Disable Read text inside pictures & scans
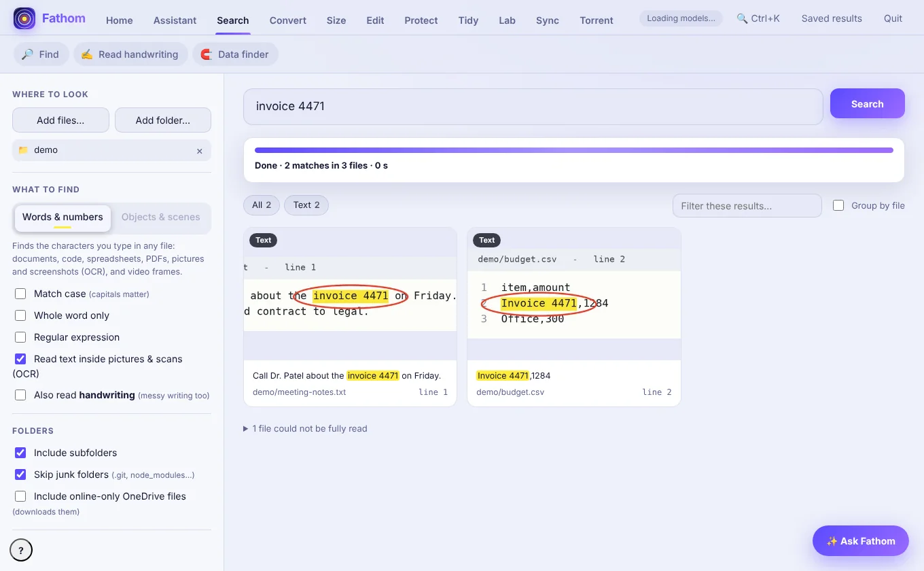 click(x=20, y=359)
